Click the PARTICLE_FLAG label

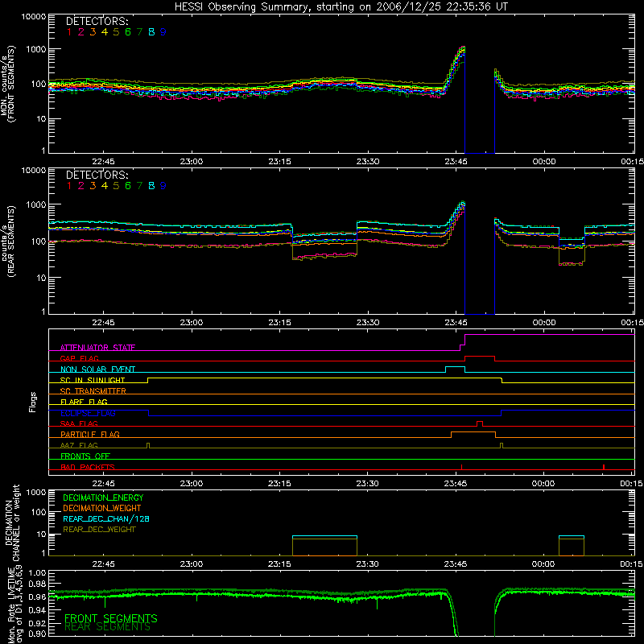(90, 434)
